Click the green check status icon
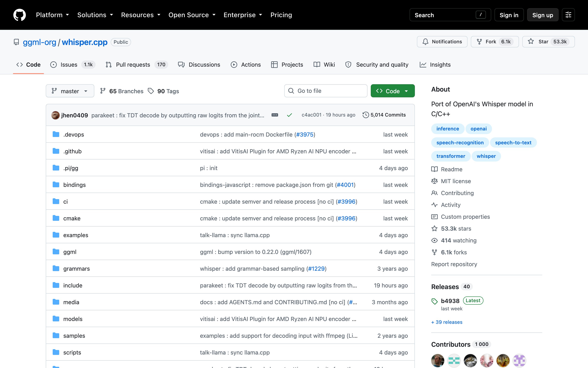The width and height of the screenshot is (588, 368). coord(289,115)
